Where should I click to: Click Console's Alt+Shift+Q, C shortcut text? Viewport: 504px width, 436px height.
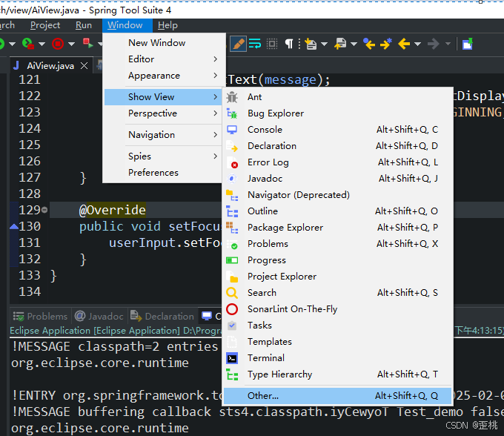pos(407,130)
